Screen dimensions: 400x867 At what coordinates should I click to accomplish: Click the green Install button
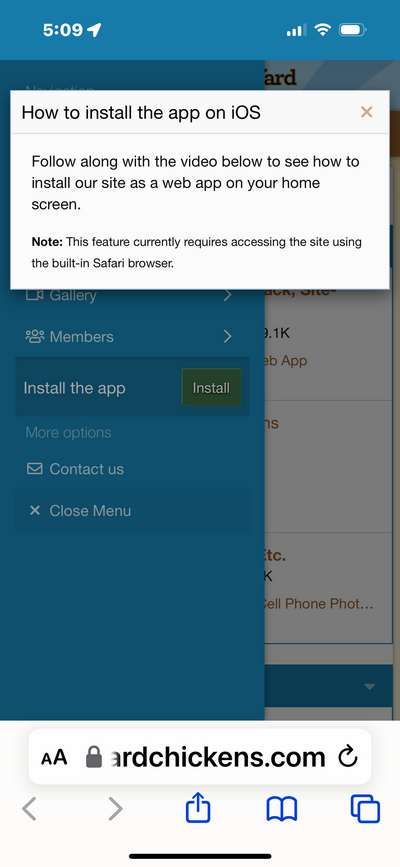[211, 388]
